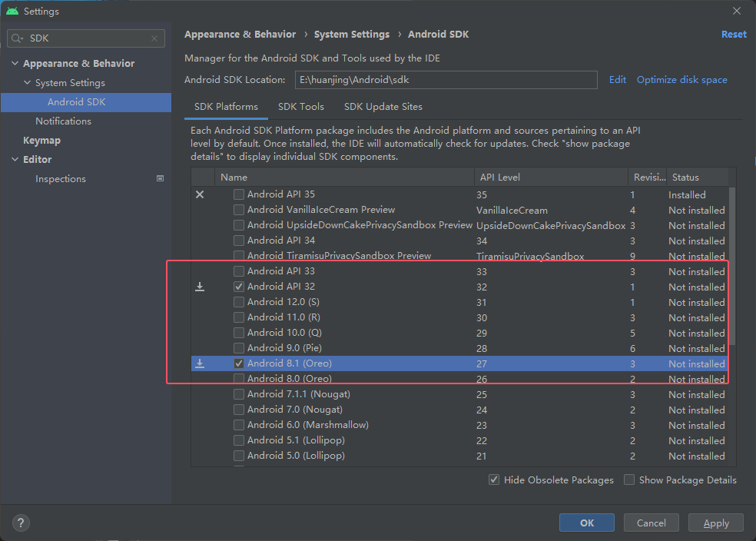Click the removal X icon beside Android API 35
The width and height of the screenshot is (756, 541).
tap(200, 194)
